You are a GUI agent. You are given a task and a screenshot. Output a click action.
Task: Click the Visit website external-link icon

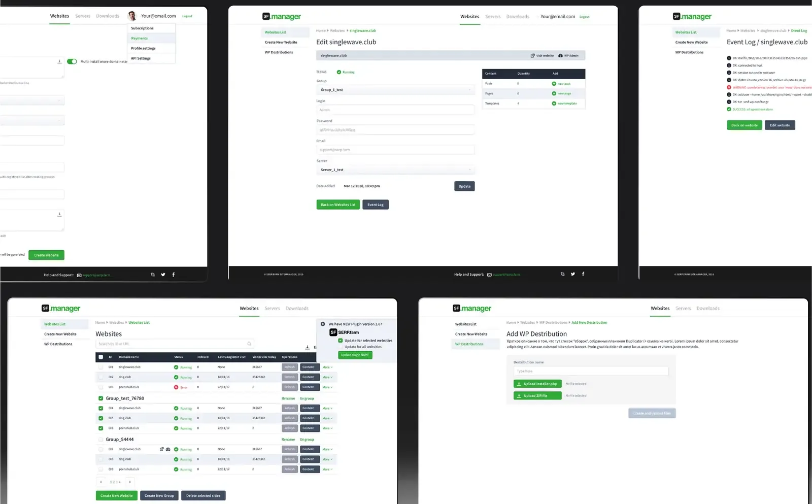click(532, 56)
